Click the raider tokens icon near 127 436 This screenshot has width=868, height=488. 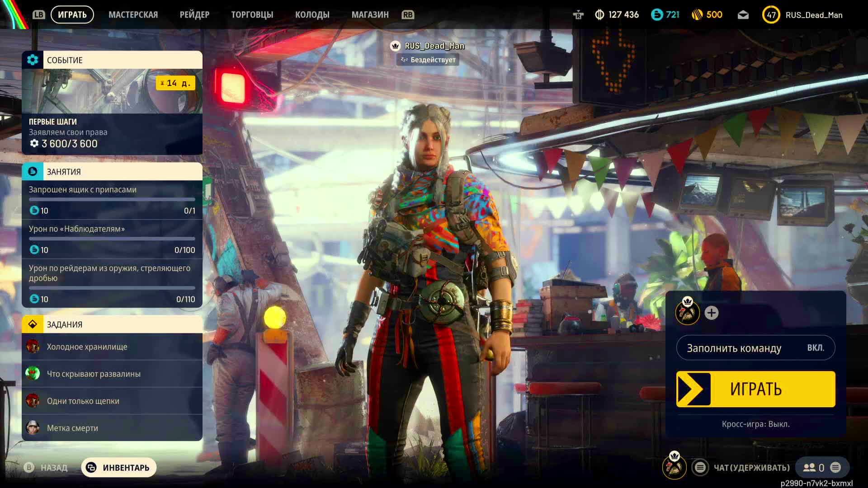click(x=599, y=15)
